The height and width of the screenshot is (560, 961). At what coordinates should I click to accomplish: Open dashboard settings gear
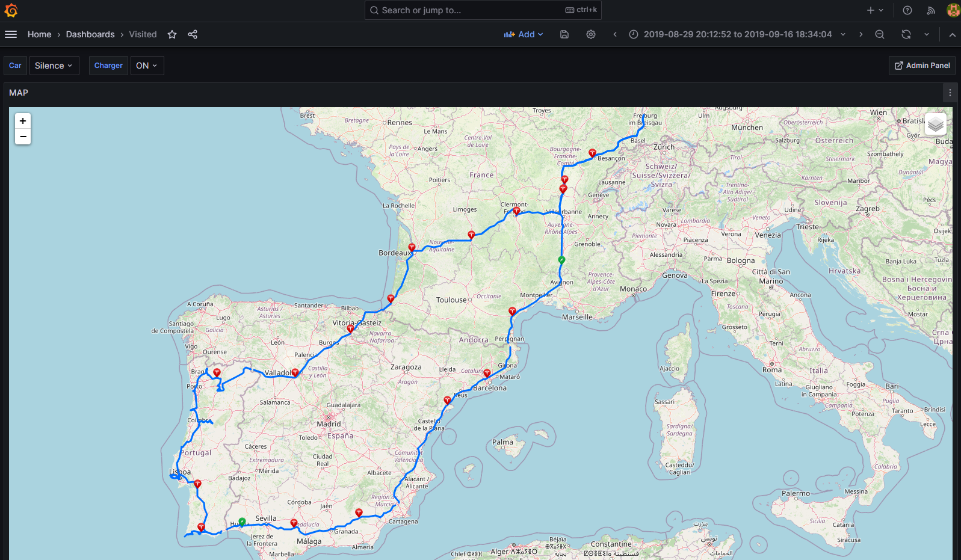coord(591,34)
